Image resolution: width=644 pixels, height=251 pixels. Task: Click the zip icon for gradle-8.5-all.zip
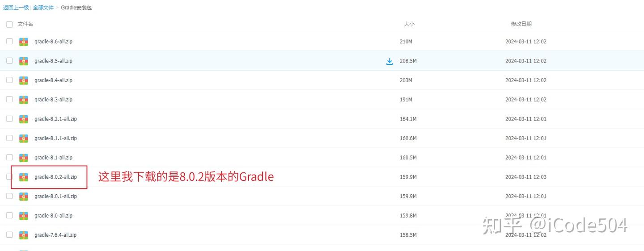[24, 61]
